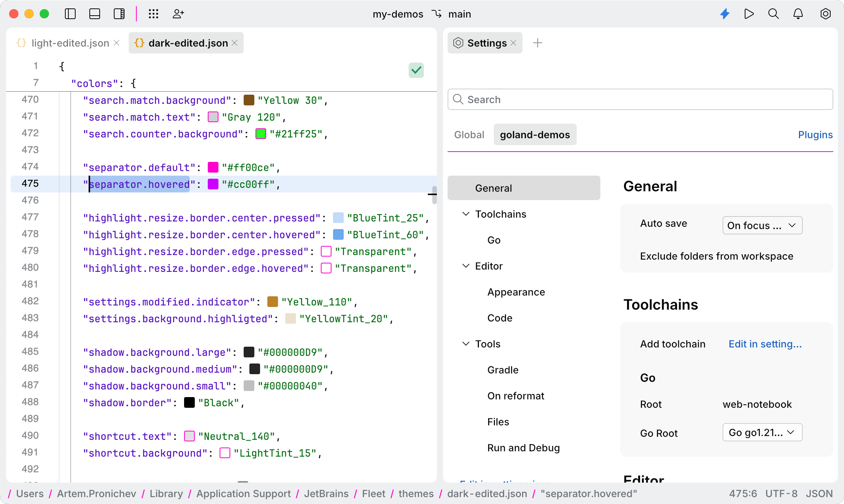The image size is (844, 504).
Task: Switch to the light-edited.json tab
Action: coord(70,43)
